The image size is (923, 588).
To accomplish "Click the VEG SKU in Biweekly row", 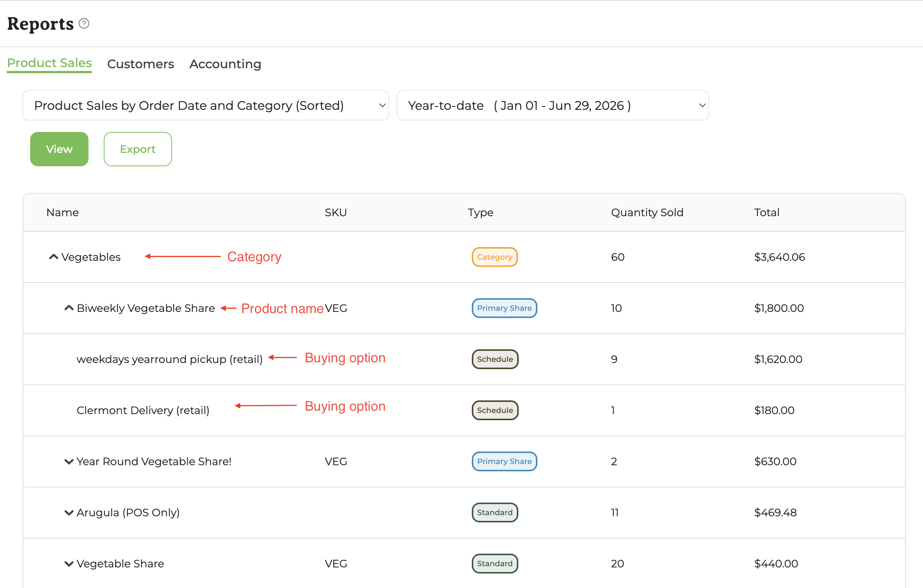I will coord(336,308).
